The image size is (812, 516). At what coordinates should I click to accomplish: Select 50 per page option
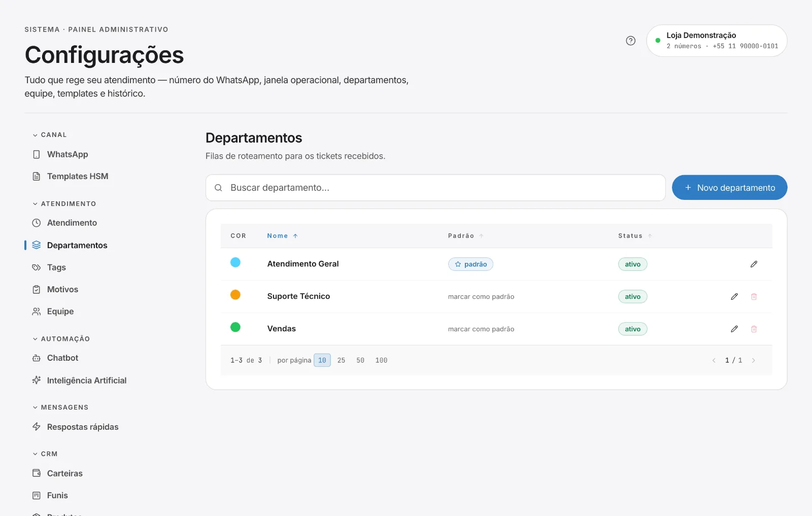[360, 360]
